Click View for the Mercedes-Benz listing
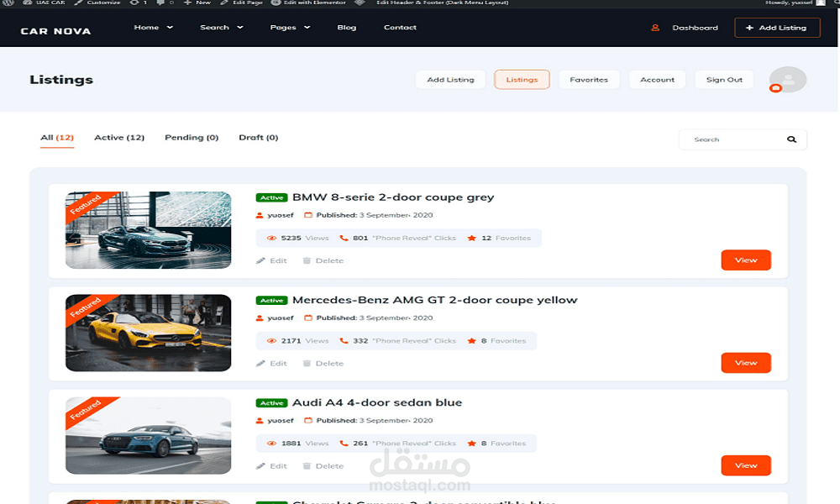Screen dimensions: 840x504 tap(746, 363)
